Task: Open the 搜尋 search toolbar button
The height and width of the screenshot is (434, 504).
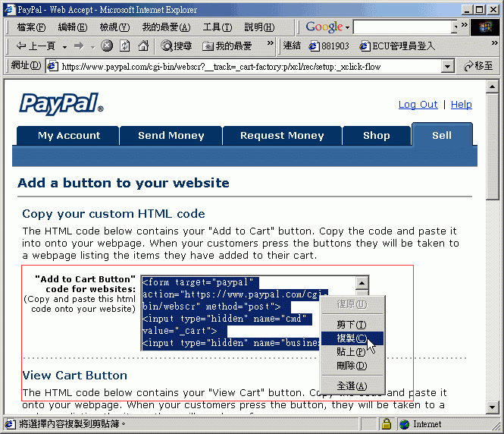Action: click(x=176, y=46)
